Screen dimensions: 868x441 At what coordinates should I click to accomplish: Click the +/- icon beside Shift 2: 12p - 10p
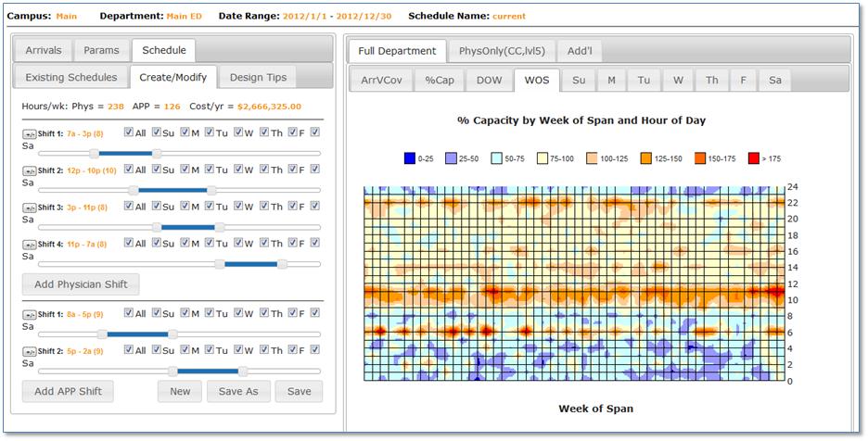coord(29,171)
